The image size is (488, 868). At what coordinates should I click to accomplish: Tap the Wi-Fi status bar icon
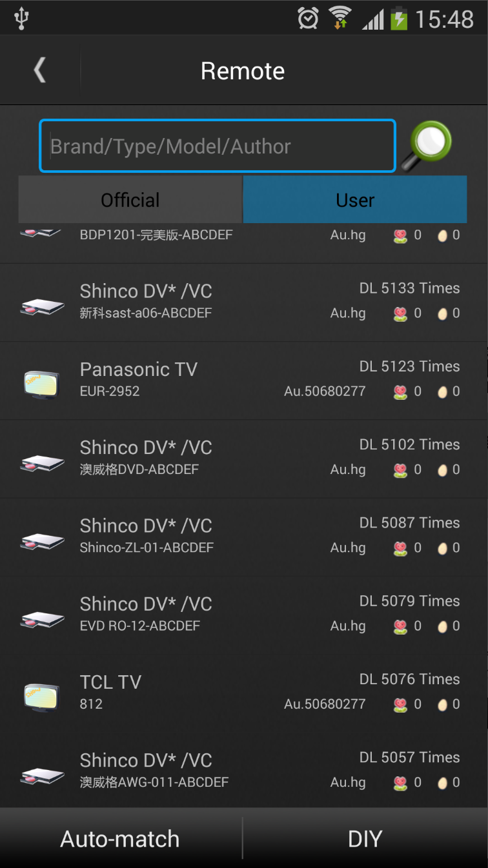pos(340,18)
